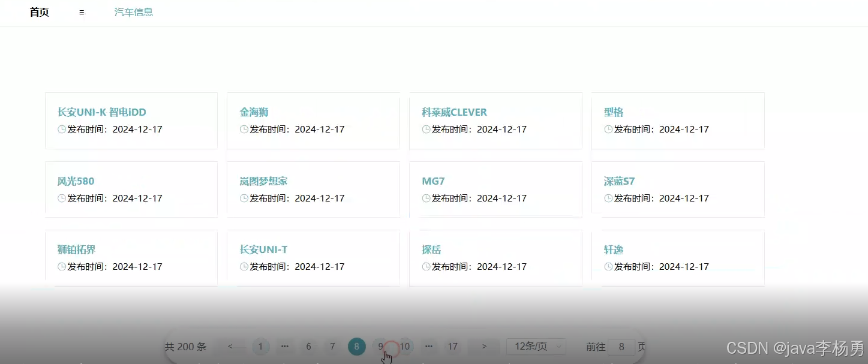Go to pagination page 6
The height and width of the screenshot is (364, 868).
pos(308,347)
